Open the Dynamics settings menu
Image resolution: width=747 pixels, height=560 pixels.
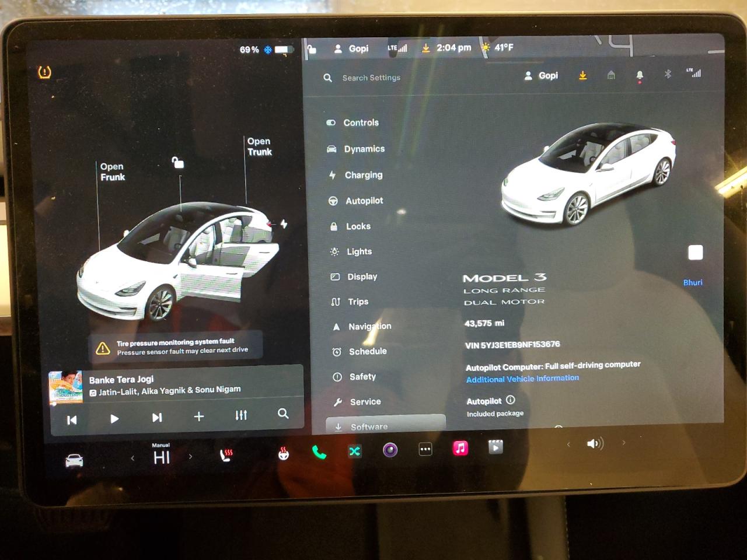355,149
